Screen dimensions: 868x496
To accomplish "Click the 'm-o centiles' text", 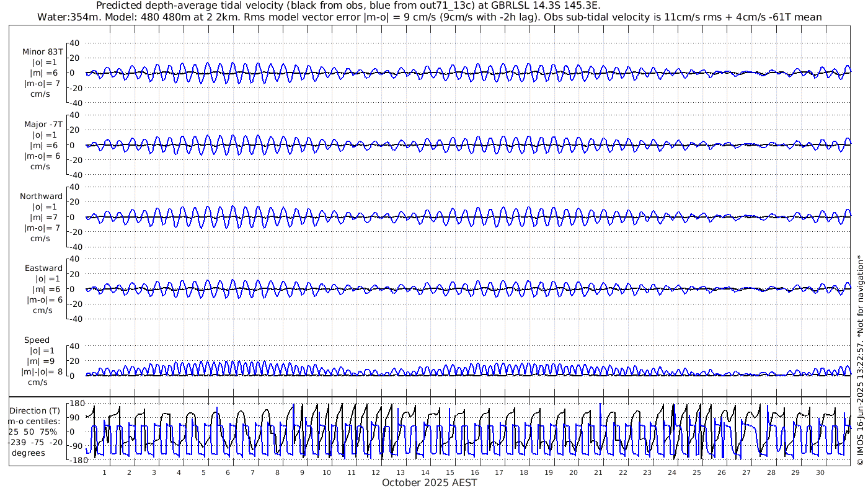I will coord(35,421).
